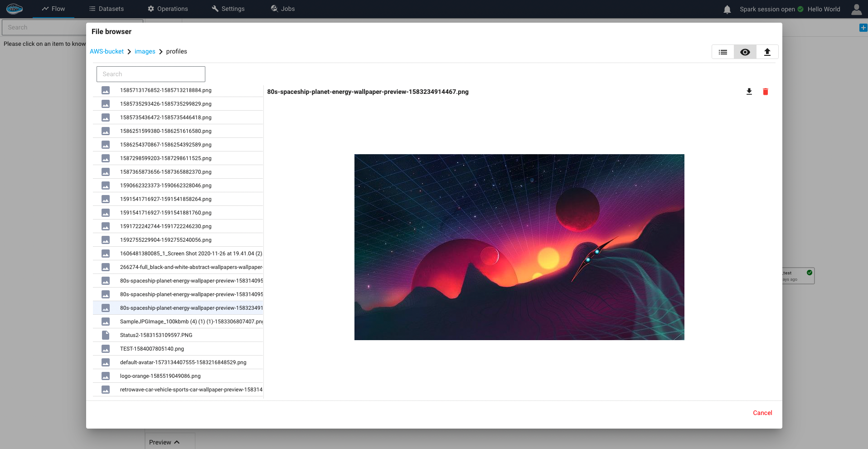This screenshot has height=449, width=868.
Task: Download the previewed spaceship image
Action: point(749,92)
